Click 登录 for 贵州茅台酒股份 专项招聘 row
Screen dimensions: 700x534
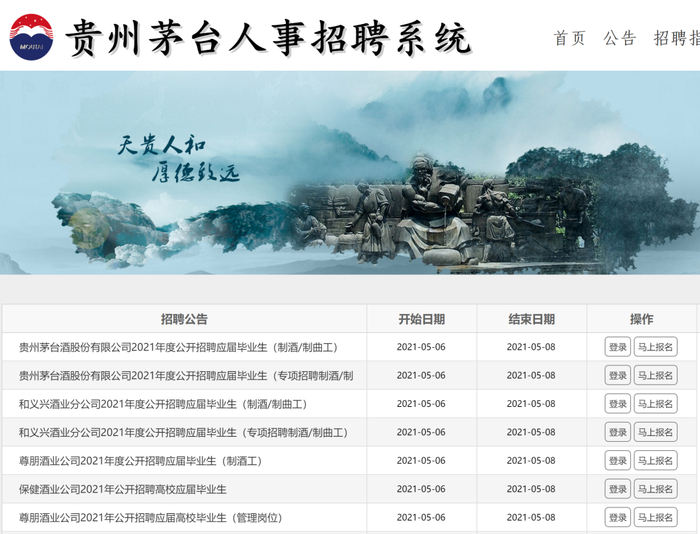(618, 375)
